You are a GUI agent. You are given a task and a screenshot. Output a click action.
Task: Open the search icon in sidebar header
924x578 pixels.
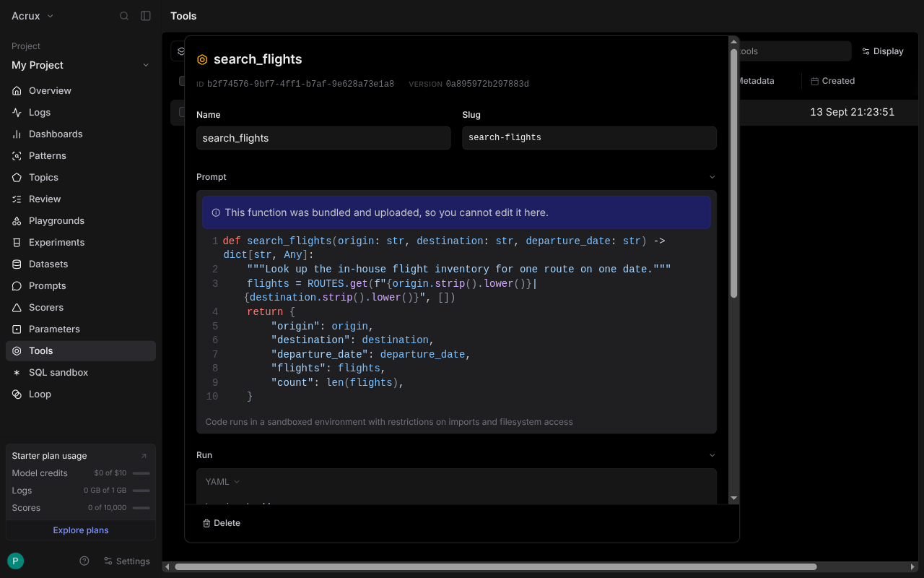(x=124, y=16)
